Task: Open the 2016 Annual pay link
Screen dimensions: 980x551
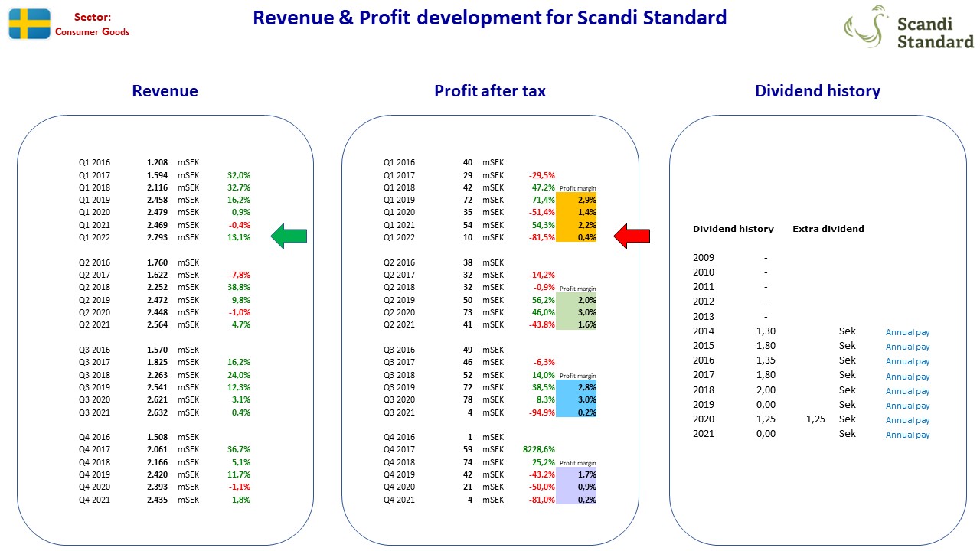Action: click(x=907, y=361)
